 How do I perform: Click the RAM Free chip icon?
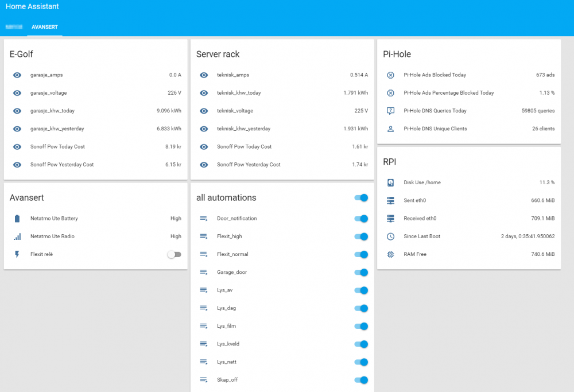[391, 254]
